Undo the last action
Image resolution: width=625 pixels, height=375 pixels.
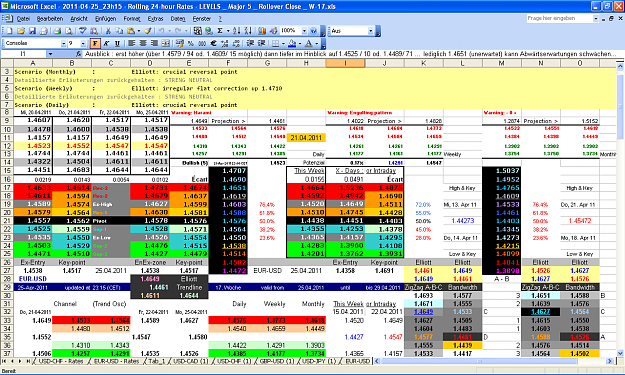(x=161, y=31)
